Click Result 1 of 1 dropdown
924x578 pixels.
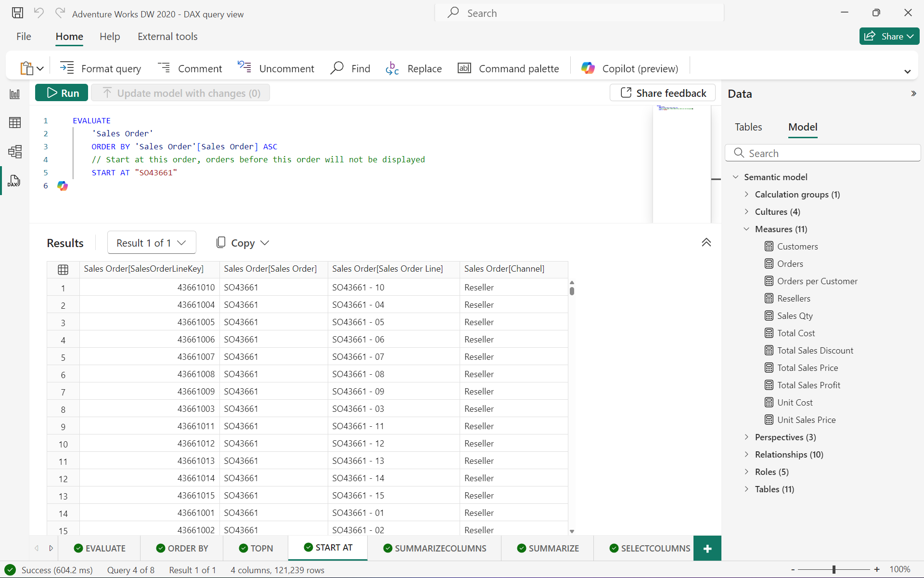150,242
